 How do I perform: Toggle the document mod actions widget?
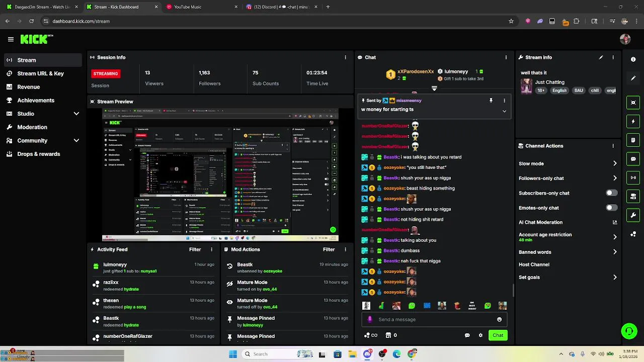(x=633, y=140)
